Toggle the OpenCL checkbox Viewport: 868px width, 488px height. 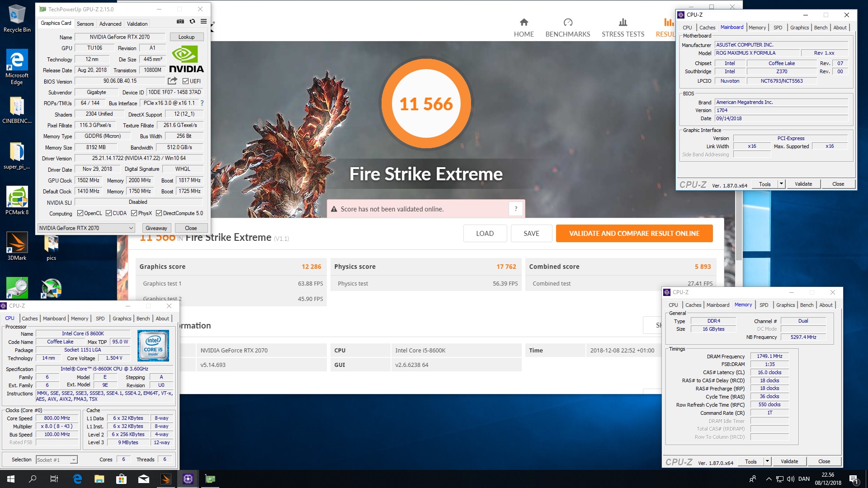click(x=80, y=213)
